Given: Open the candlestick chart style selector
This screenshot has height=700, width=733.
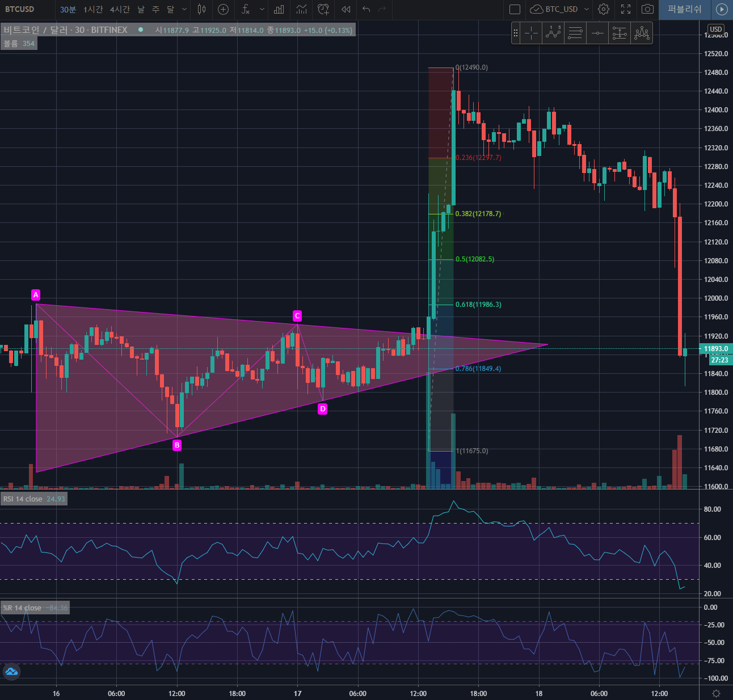Looking at the screenshot, I should click(x=201, y=9).
